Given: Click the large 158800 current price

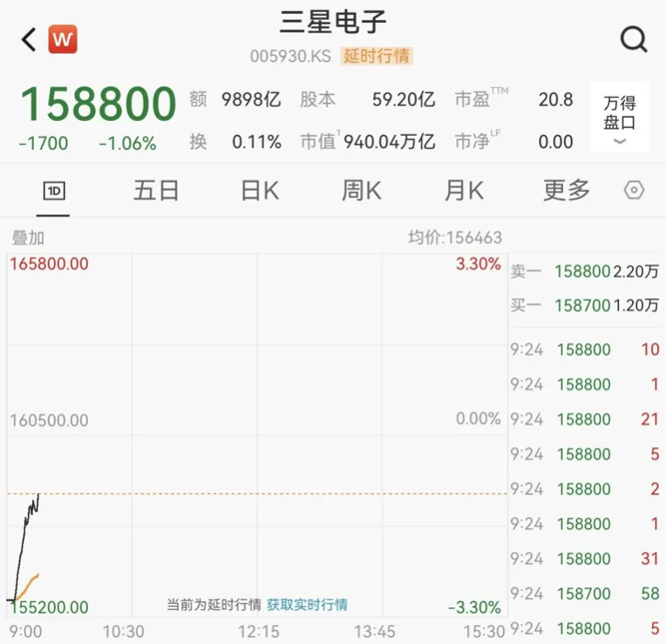Looking at the screenshot, I should tap(98, 105).
